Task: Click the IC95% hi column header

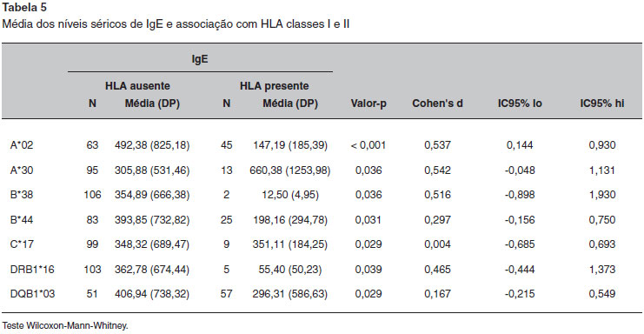Action: pyautogui.click(x=602, y=104)
